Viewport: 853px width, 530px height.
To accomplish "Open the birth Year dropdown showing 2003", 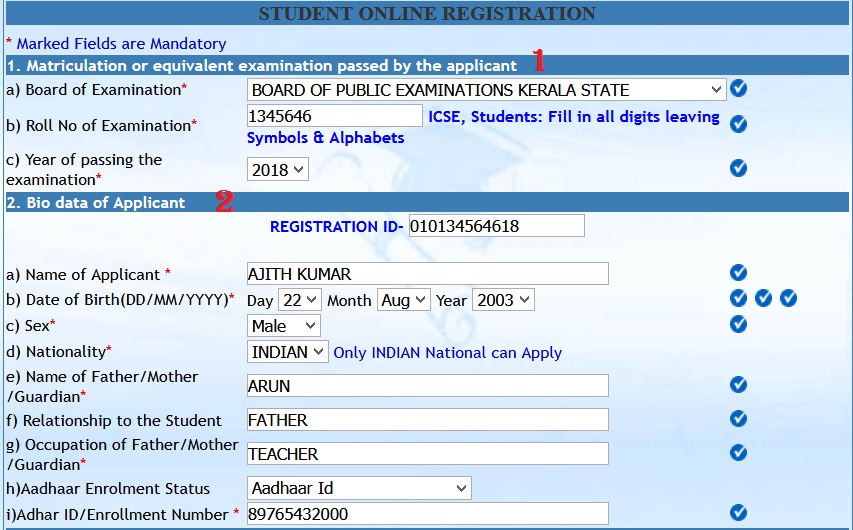I will click(x=503, y=300).
